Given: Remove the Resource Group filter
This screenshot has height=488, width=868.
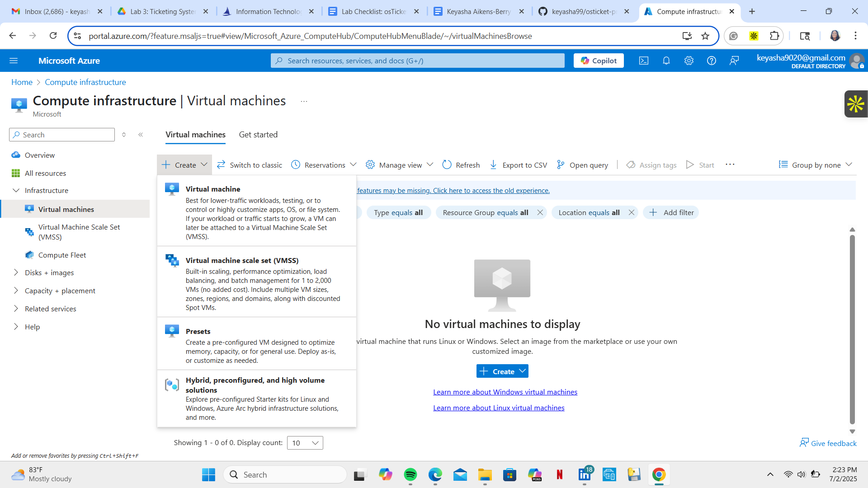Looking at the screenshot, I should [540, 212].
